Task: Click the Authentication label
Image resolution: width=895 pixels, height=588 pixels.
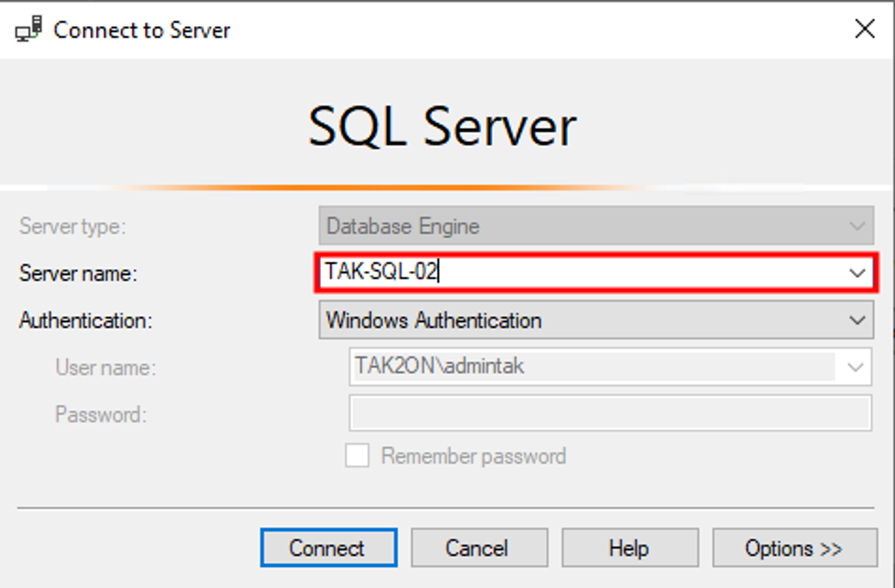Action: (85, 320)
